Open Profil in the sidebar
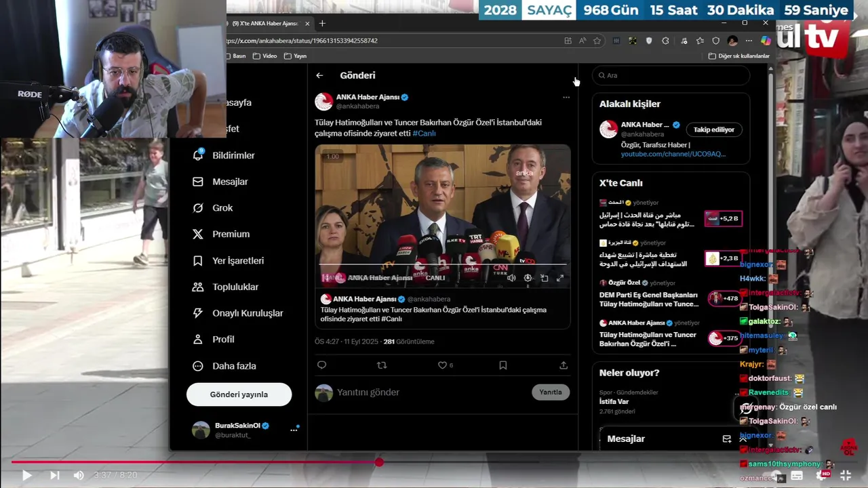 coord(214,339)
